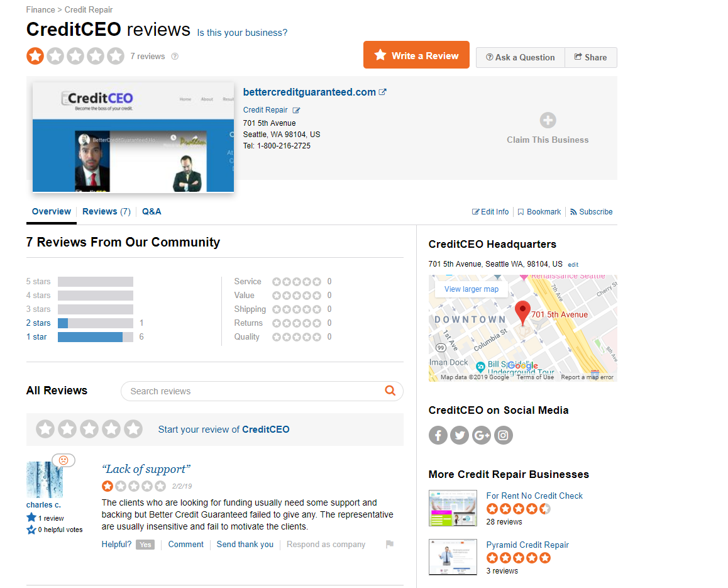Click Send thank you link

click(x=245, y=545)
